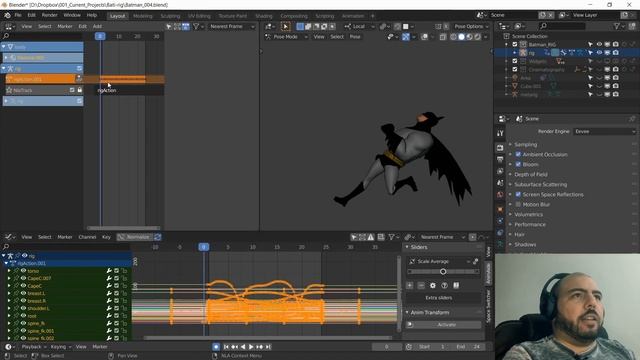Image resolution: width=640 pixels, height=360 pixels.
Task: Open the NLA Nearest Frame snapping dropdown
Action: pos(231,27)
